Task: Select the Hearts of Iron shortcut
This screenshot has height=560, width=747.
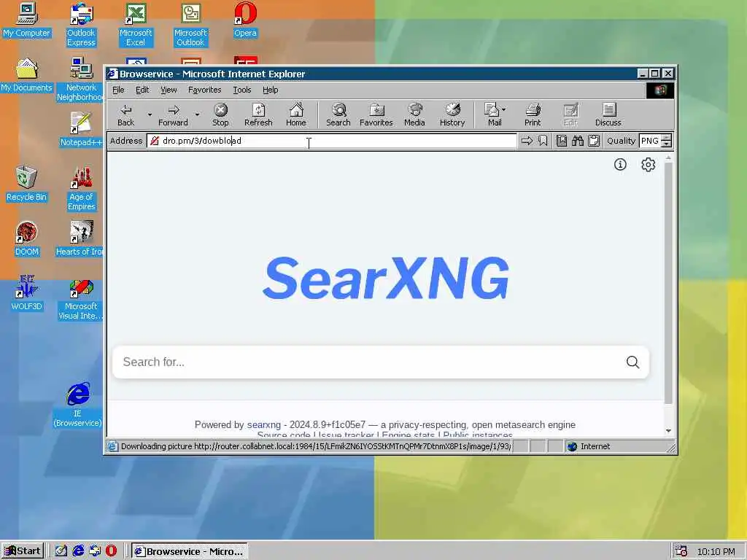Action: [x=80, y=238]
